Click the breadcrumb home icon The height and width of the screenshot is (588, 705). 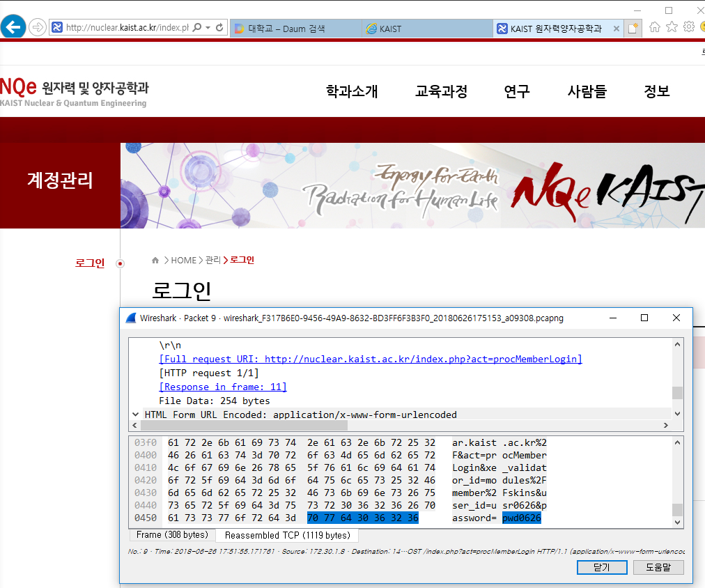click(155, 261)
